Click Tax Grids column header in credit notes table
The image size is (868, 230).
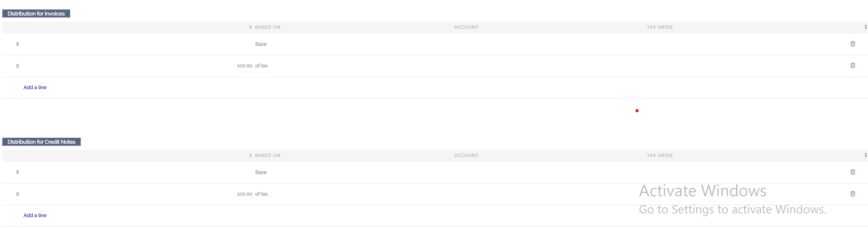click(660, 155)
